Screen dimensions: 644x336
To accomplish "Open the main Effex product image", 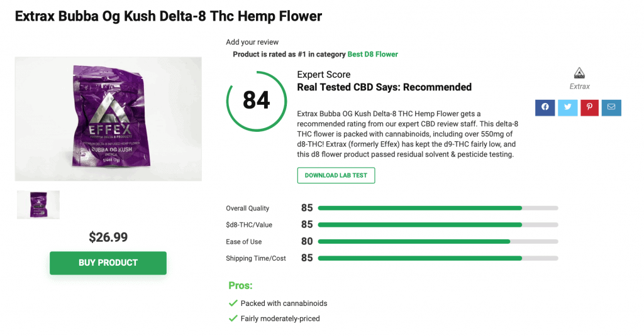I will click(x=108, y=119).
